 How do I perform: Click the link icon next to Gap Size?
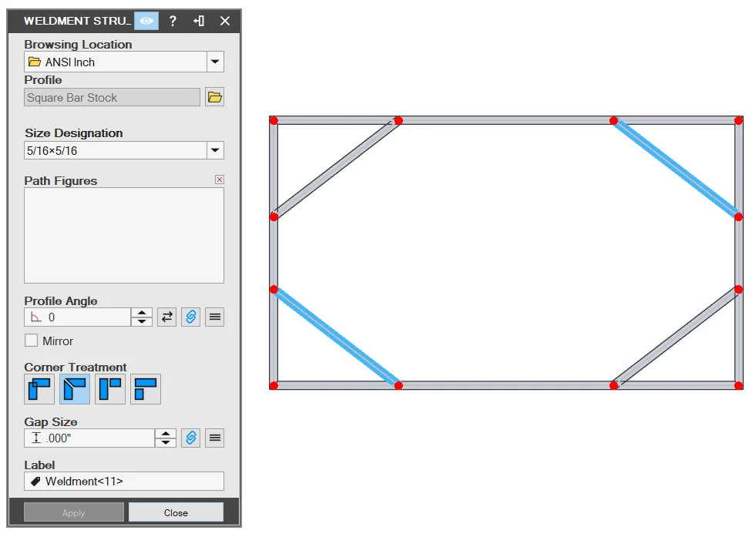[x=191, y=438]
